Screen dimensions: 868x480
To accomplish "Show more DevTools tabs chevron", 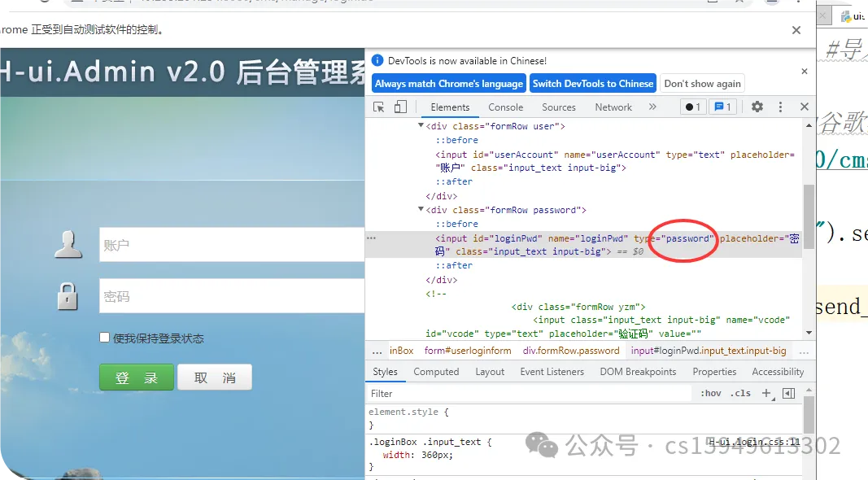I will 652,107.
